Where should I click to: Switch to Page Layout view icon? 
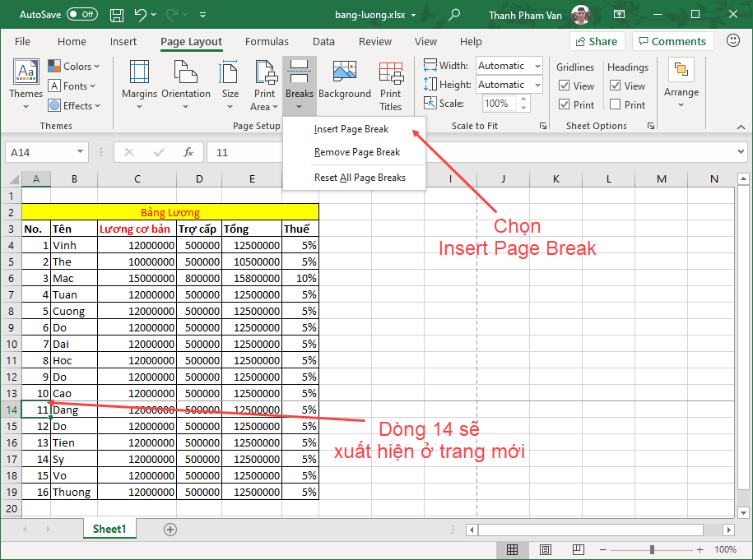click(x=545, y=549)
